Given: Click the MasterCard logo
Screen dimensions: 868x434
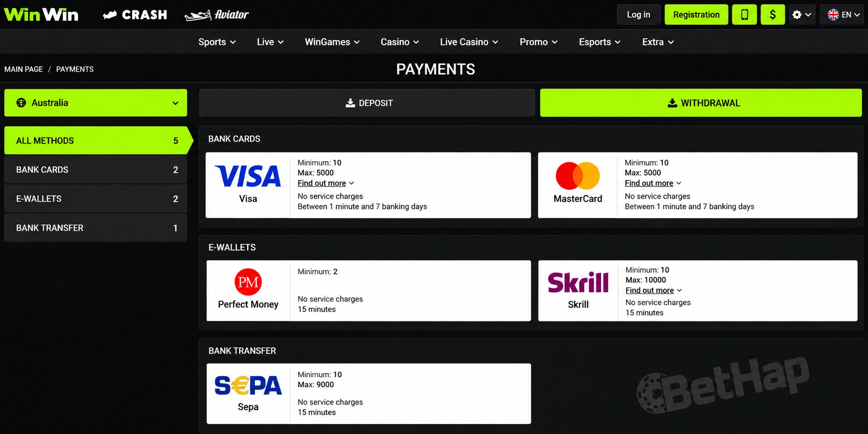Looking at the screenshot, I should tap(578, 176).
